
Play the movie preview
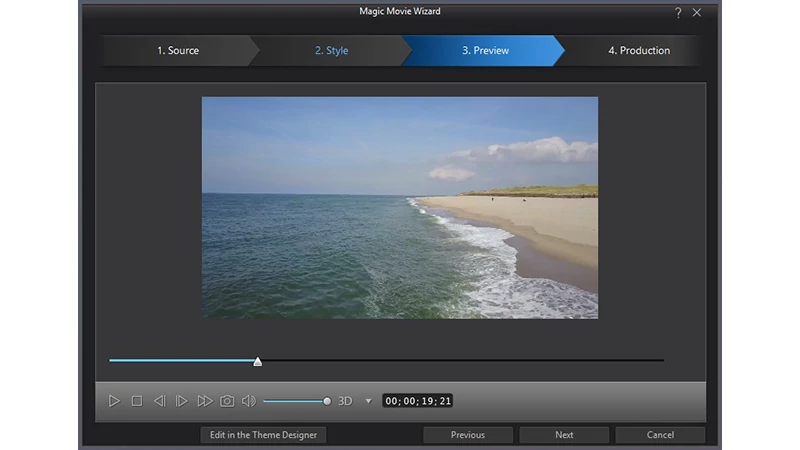[x=114, y=401]
